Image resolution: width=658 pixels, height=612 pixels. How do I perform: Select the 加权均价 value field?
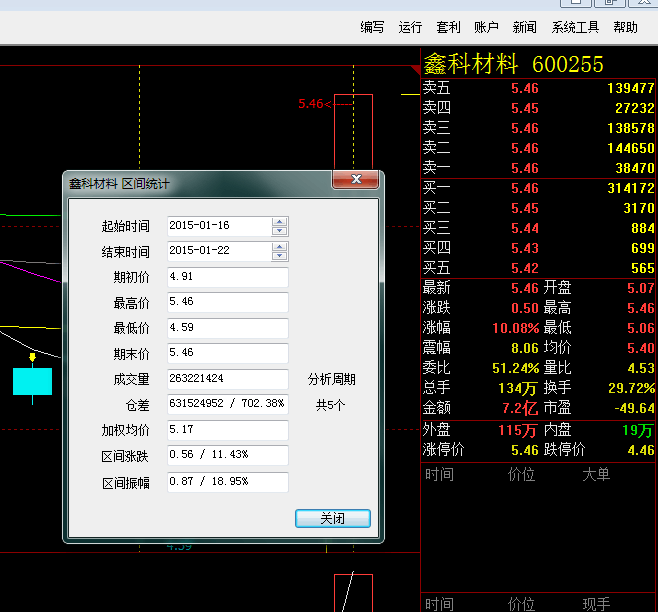(227, 430)
